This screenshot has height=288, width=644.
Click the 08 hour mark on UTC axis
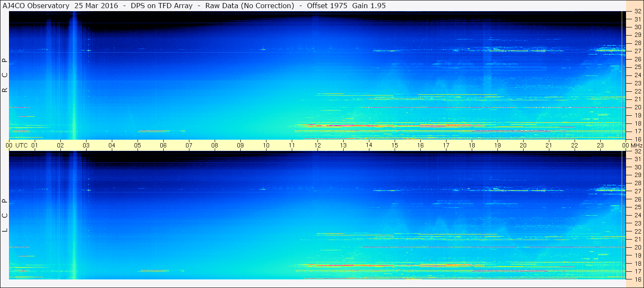215,145
